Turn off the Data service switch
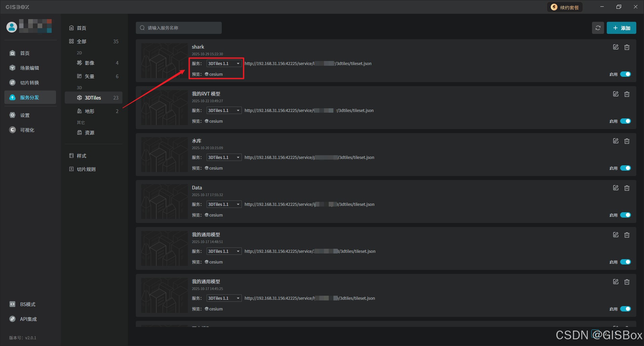This screenshot has width=644, height=346. (625, 215)
